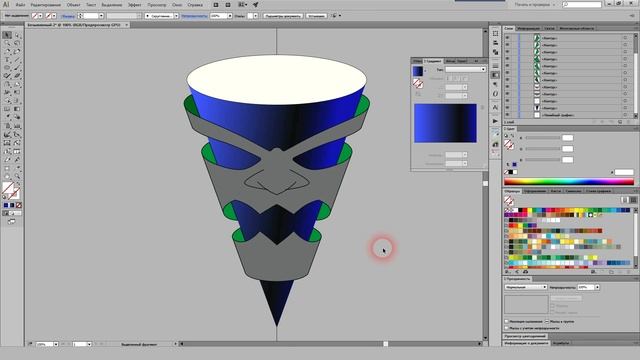Switch to the Символы tab
This screenshot has height=360, width=640.
pos(573,191)
